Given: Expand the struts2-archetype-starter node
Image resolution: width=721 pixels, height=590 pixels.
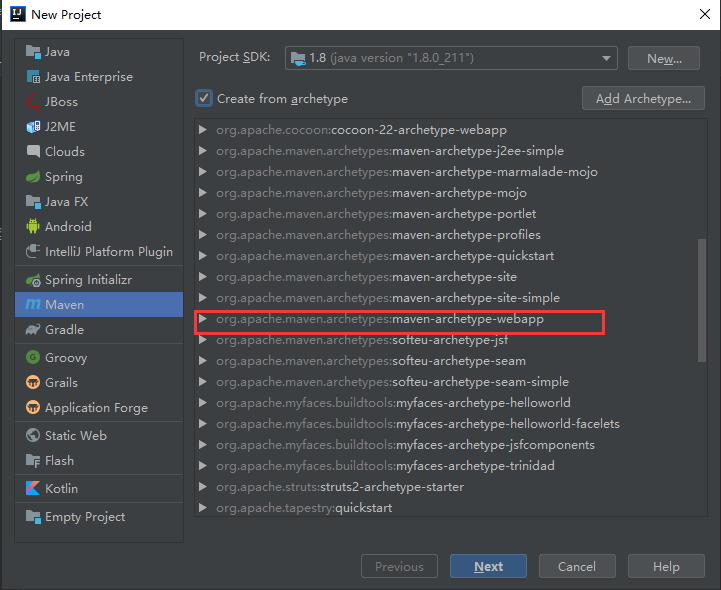Looking at the screenshot, I should (202, 487).
